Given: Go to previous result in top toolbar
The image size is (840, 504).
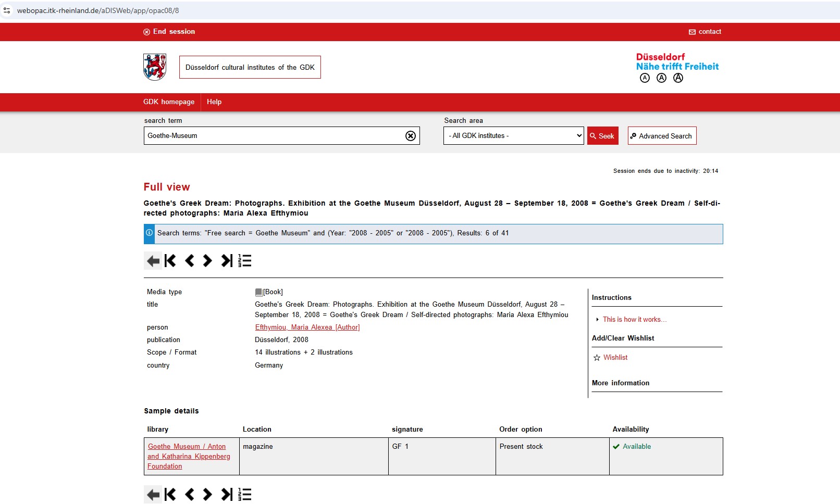Looking at the screenshot, I should [189, 261].
